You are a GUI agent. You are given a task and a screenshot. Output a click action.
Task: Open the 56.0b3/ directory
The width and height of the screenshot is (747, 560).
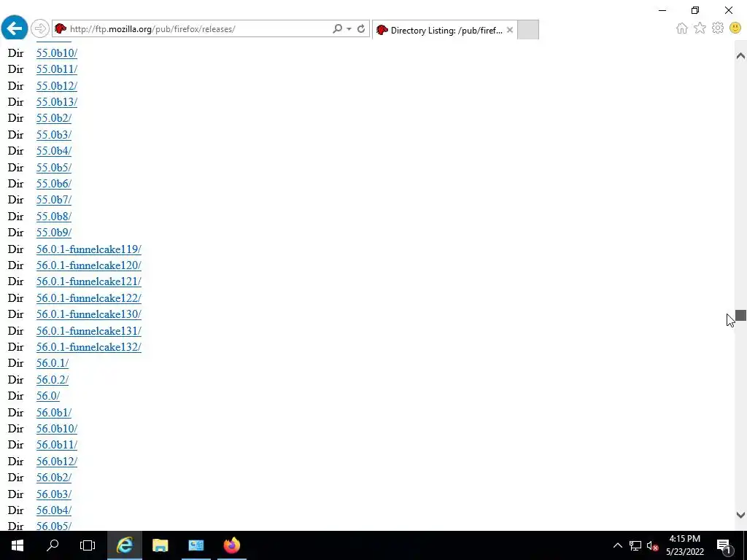[54, 494]
